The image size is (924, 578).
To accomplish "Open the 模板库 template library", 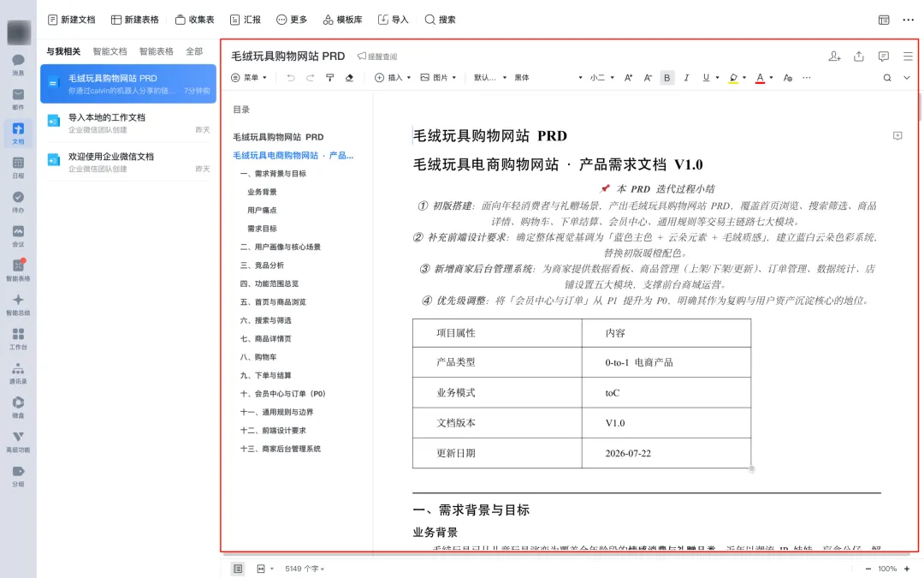I will click(x=342, y=20).
